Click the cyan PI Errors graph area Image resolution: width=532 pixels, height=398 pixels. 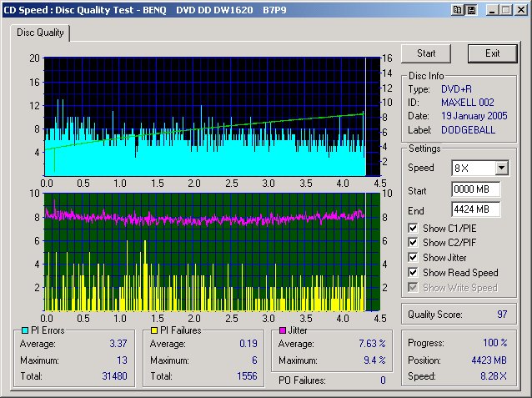212,117
